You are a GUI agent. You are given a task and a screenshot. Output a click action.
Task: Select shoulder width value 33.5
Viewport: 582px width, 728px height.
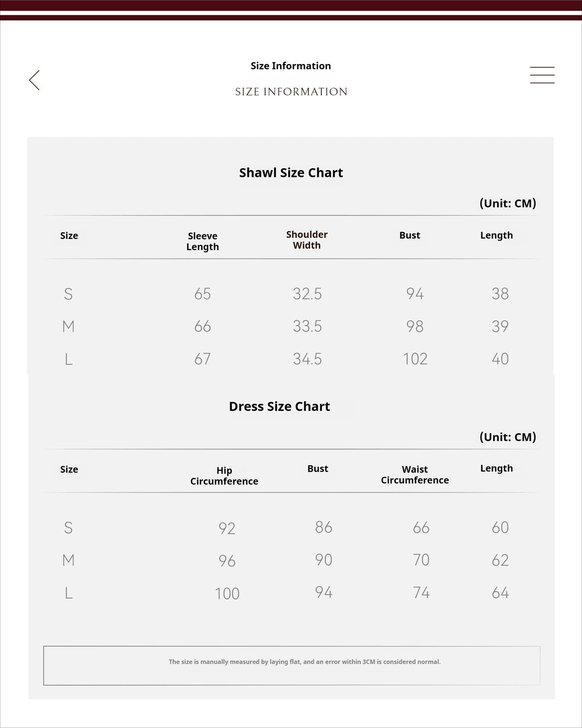(307, 326)
